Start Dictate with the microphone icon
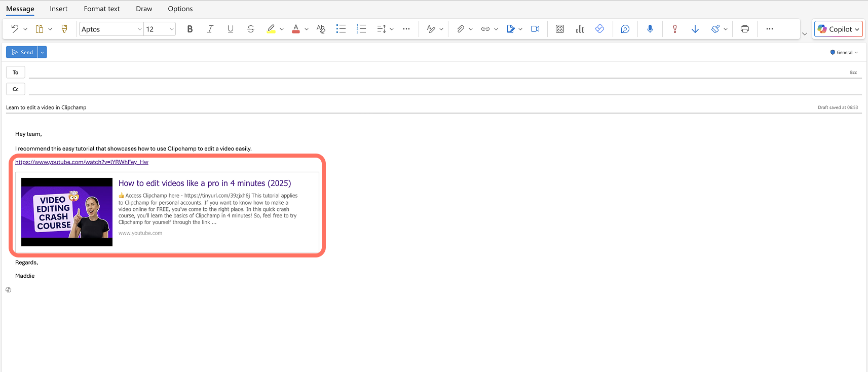 point(650,29)
